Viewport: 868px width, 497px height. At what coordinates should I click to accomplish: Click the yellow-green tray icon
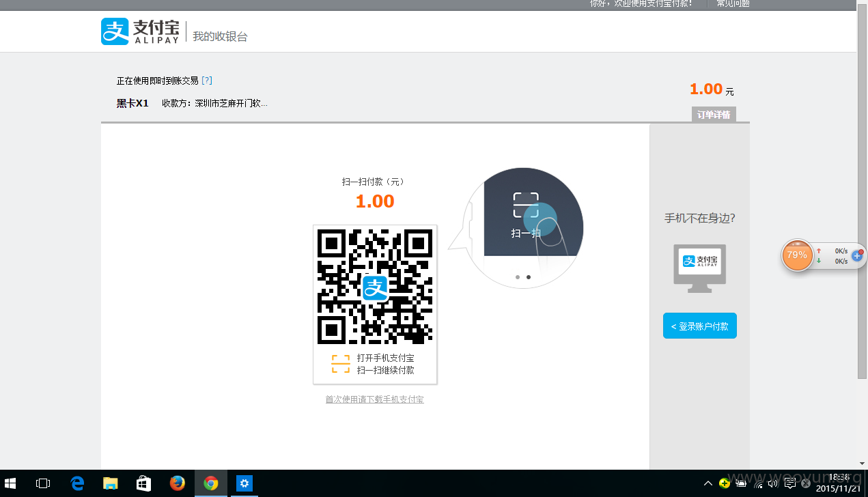(x=725, y=483)
